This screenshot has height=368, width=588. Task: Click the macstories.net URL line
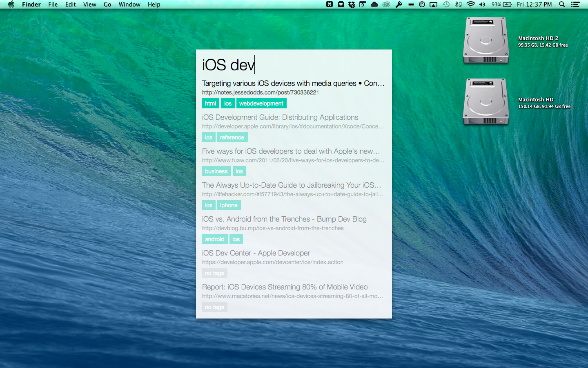point(293,296)
